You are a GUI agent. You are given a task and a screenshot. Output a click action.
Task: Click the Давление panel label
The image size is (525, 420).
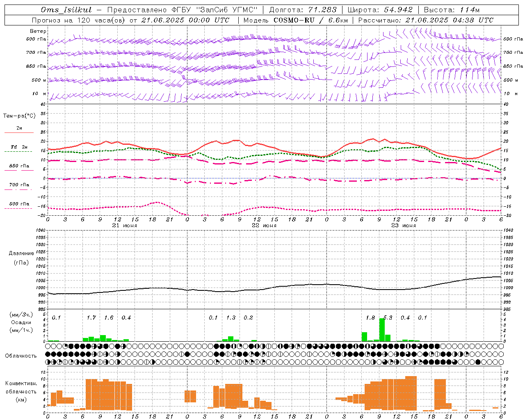(21, 253)
